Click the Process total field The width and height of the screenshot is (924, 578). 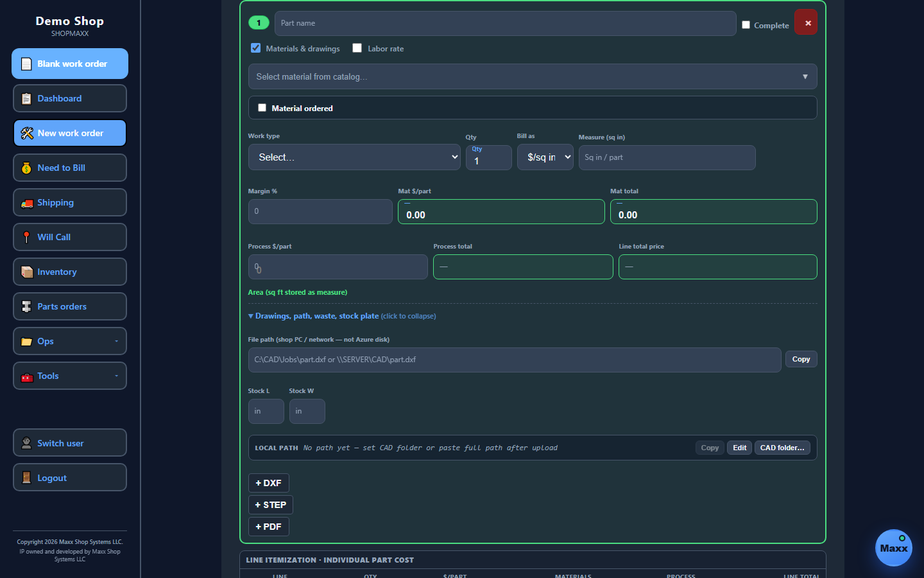click(x=523, y=267)
